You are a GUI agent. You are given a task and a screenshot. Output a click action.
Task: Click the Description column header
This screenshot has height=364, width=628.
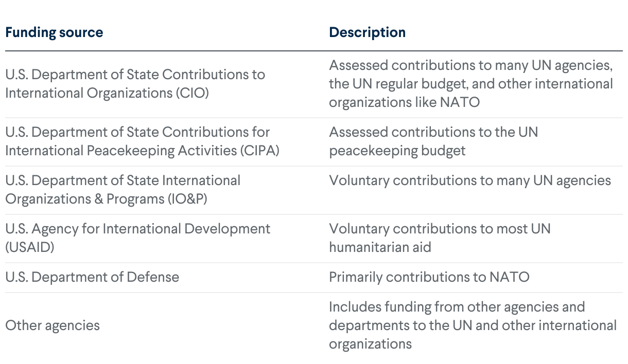pyautogui.click(x=367, y=32)
